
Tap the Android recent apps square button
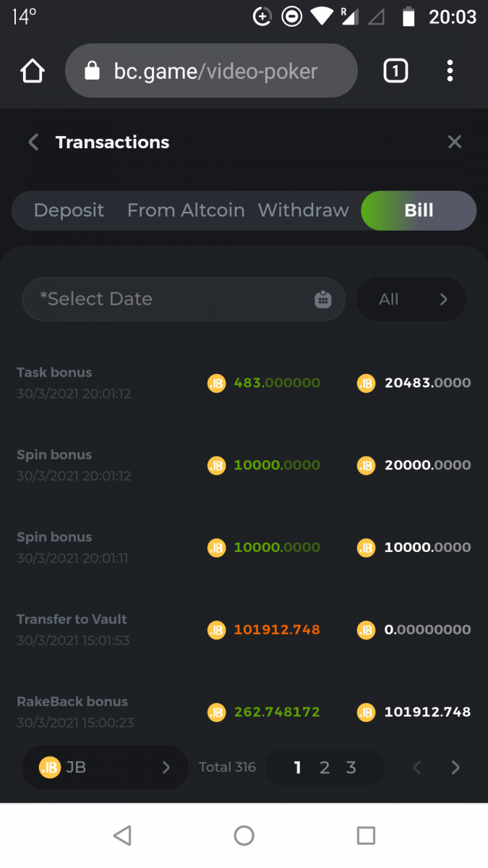pyautogui.click(x=366, y=836)
